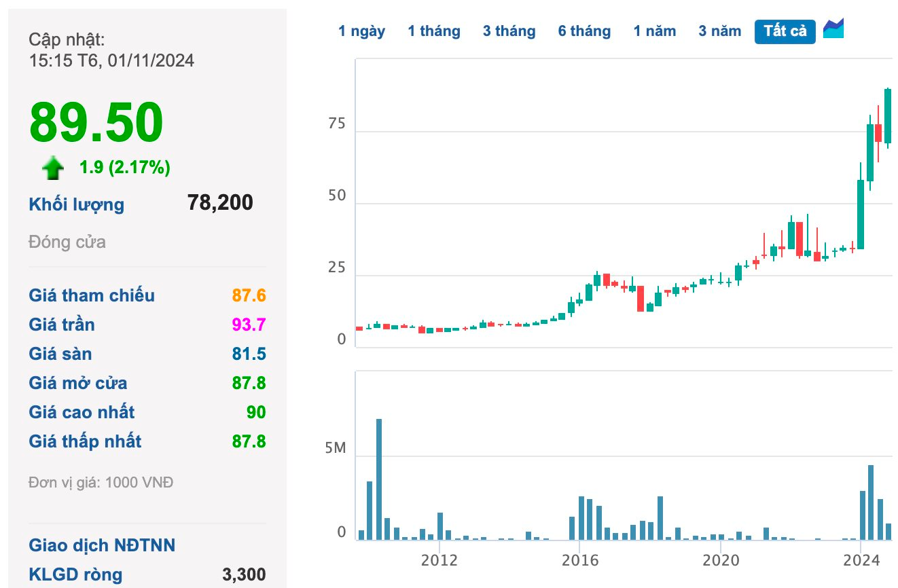Click the green up arrow icon

[x=53, y=168]
